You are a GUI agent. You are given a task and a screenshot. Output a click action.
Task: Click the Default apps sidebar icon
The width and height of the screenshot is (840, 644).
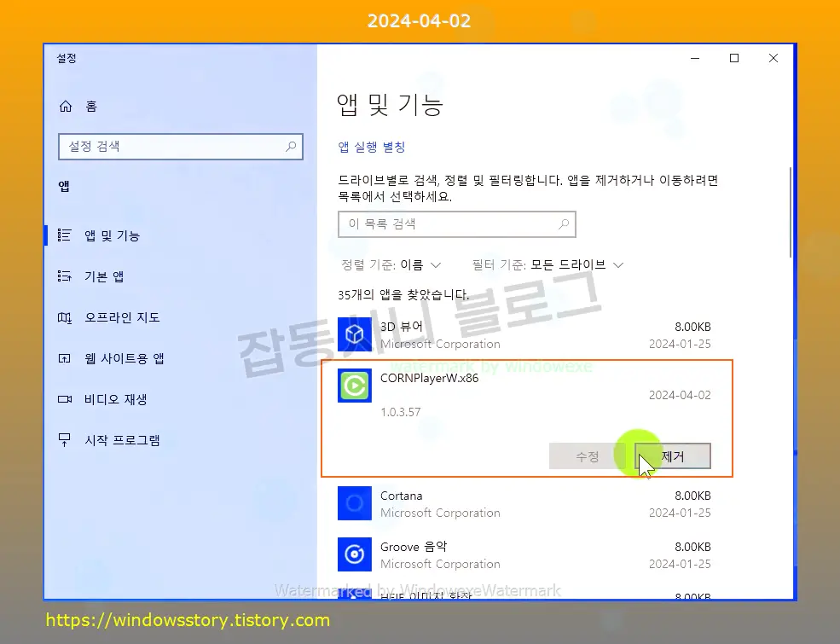(64, 276)
